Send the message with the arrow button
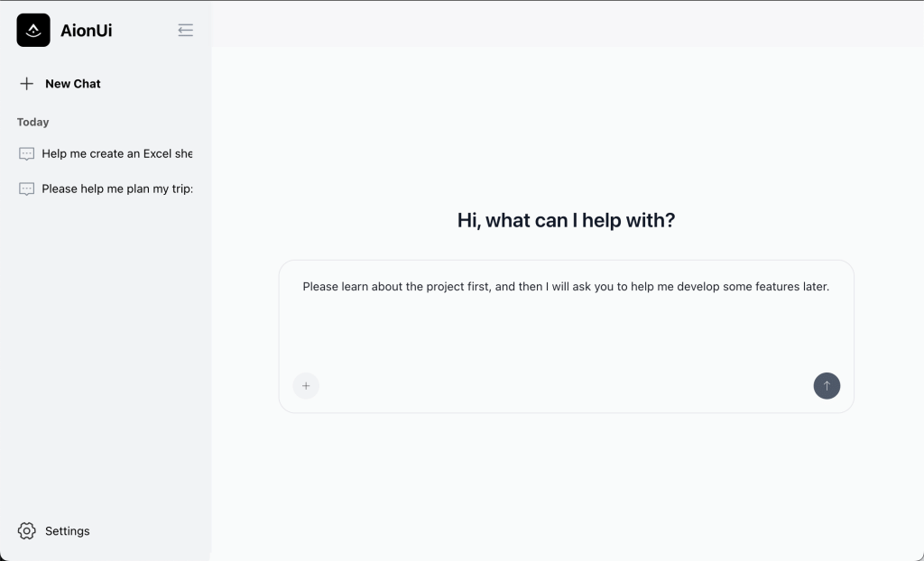This screenshot has width=924, height=561. [x=826, y=386]
